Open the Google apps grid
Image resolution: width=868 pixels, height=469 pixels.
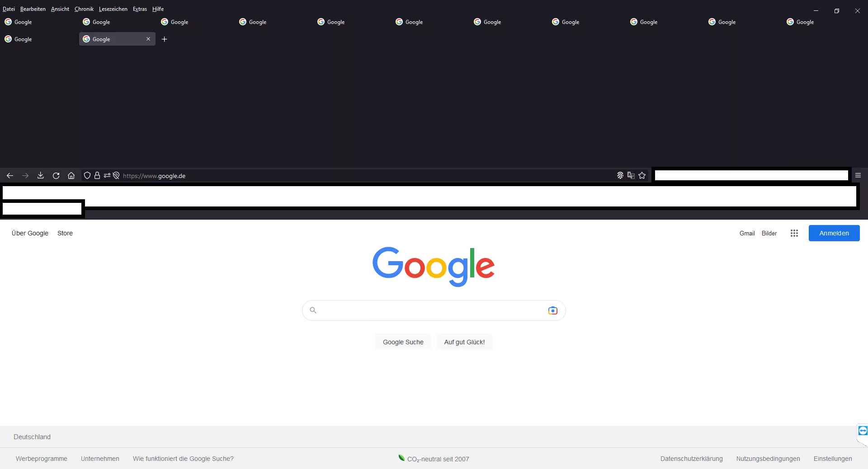coord(794,233)
